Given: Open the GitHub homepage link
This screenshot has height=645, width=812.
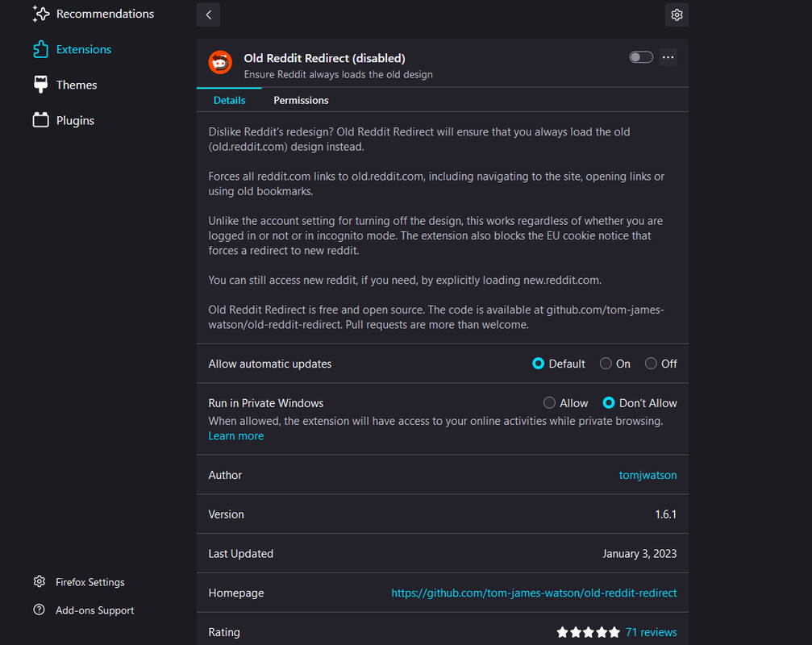Looking at the screenshot, I should (534, 593).
